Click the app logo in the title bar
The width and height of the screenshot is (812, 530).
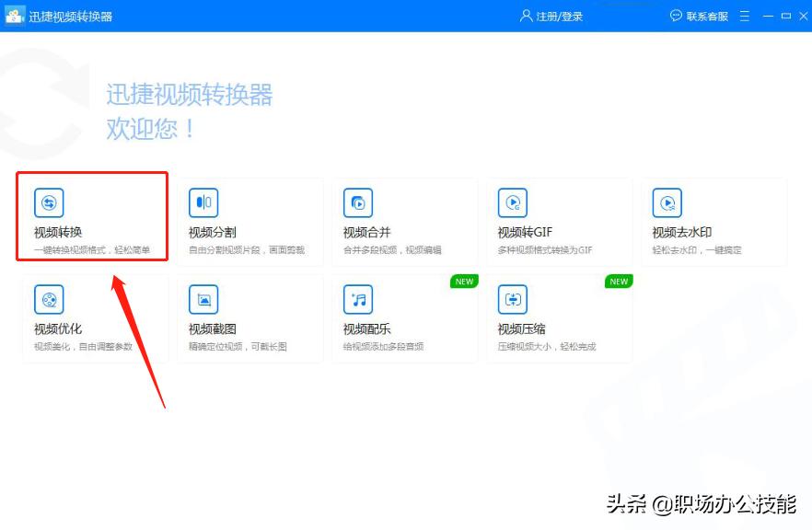15,15
